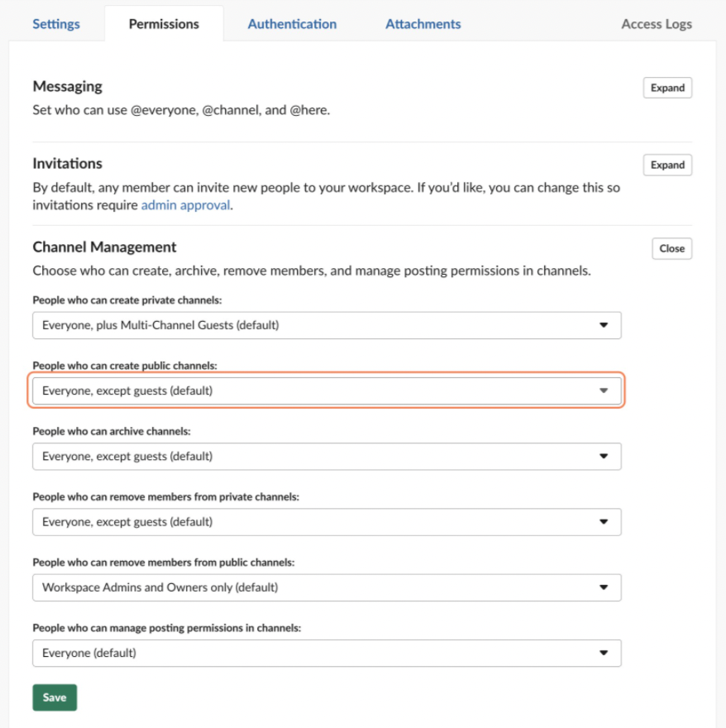Open the manage posting permissions dropdown
The height and width of the screenshot is (728, 726).
pyautogui.click(x=327, y=653)
